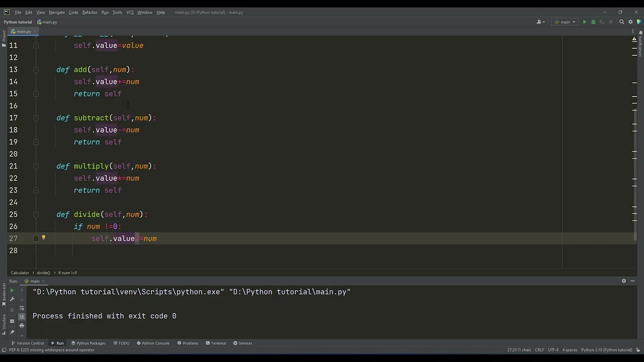Rerun program from Run panel play icon
This screenshot has width=644, height=362.
(x=12, y=291)
